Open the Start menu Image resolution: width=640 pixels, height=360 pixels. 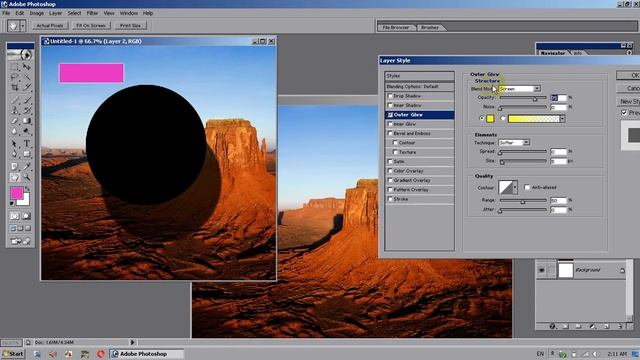[x=13, y=354]
